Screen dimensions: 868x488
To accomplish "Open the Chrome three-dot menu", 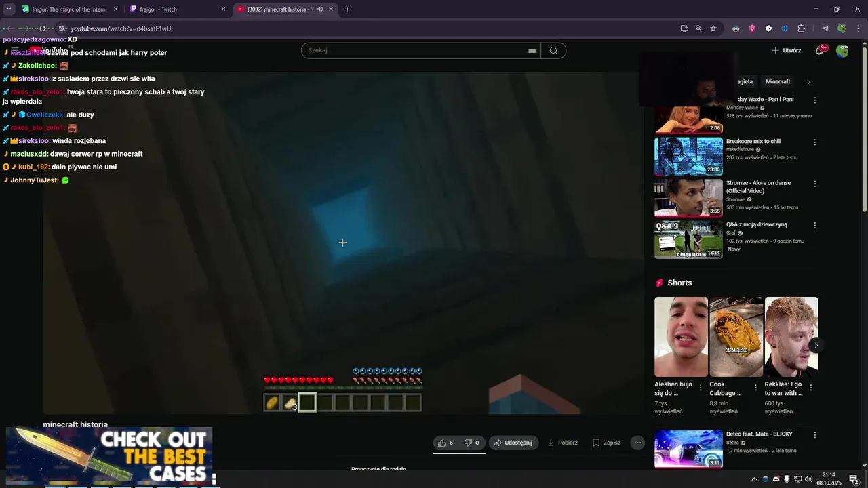I will click(857, 28).
